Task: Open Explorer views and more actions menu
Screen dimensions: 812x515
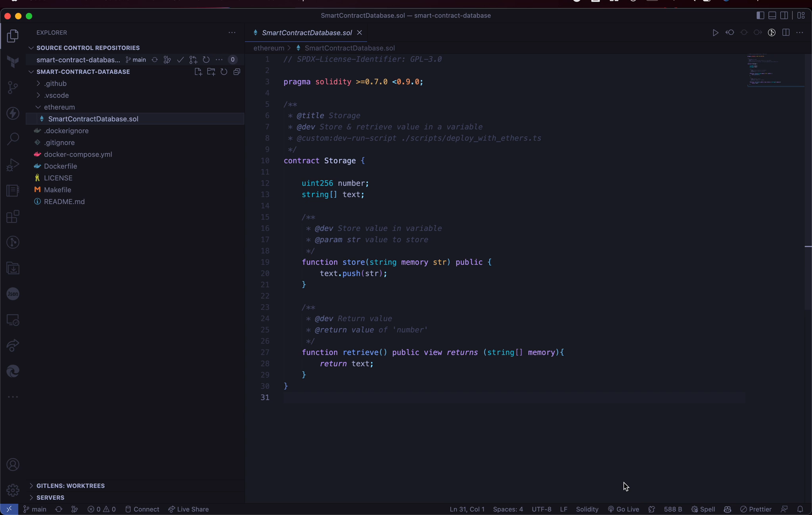Action: tap(232, 33)
